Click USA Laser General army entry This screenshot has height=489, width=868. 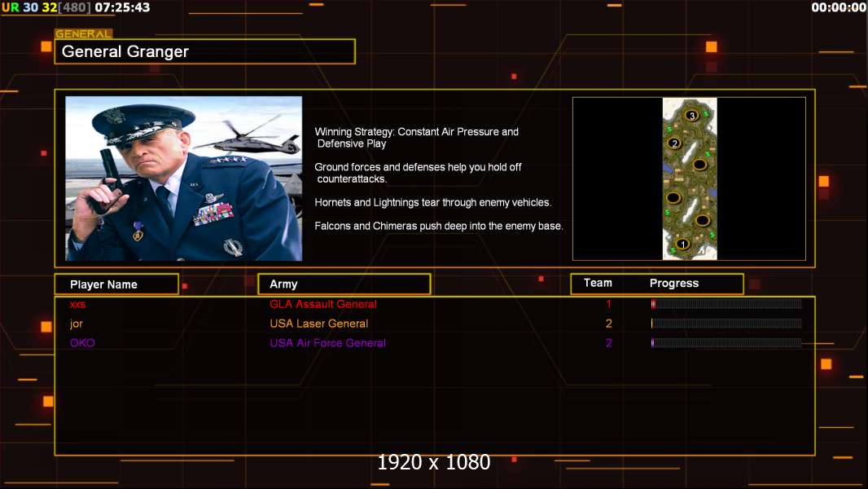(x=319, y=324)
